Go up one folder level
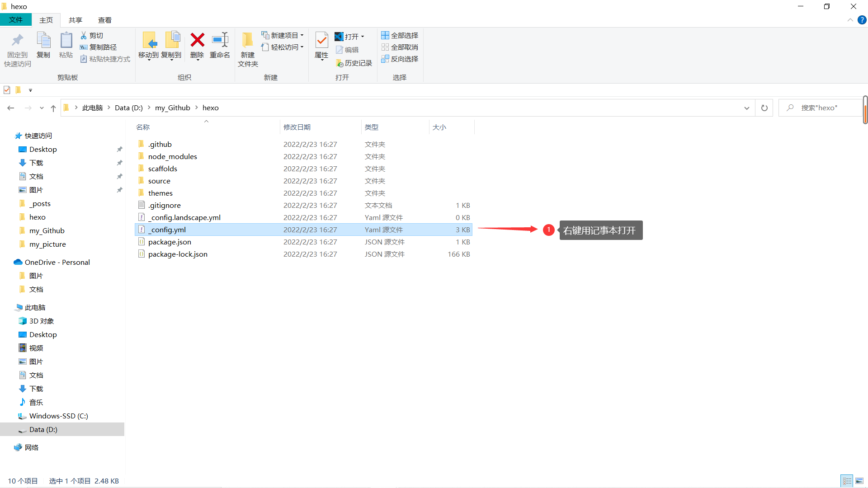This screenshot has width=868, height=488. tap(53, 108)
